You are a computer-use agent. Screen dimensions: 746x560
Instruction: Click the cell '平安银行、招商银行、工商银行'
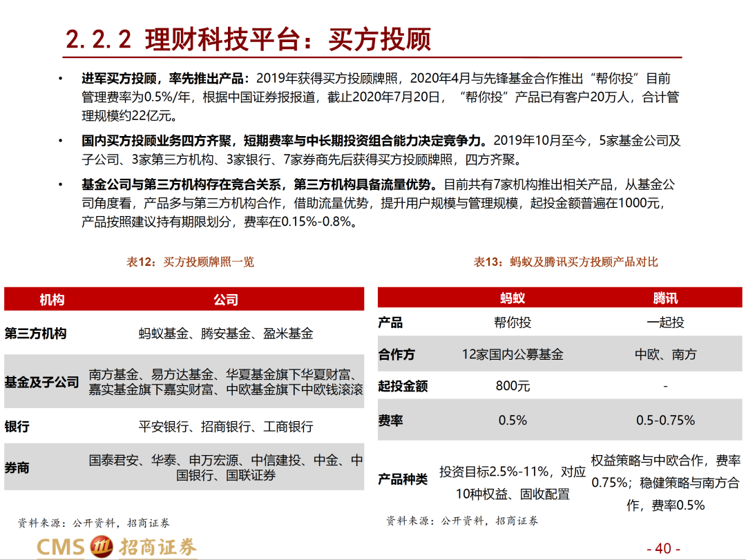pos(226,426)
